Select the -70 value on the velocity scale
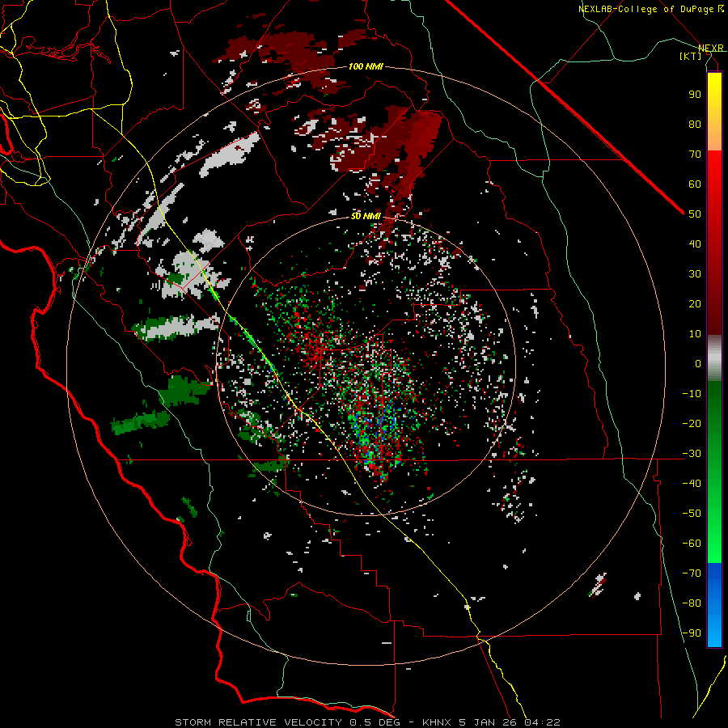 tap(692, 573)
